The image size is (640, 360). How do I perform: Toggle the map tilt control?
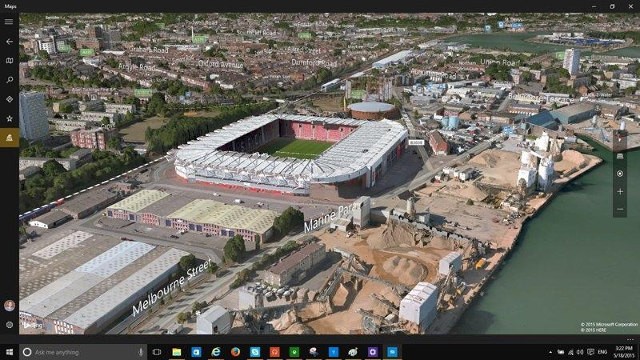point(620,156)
